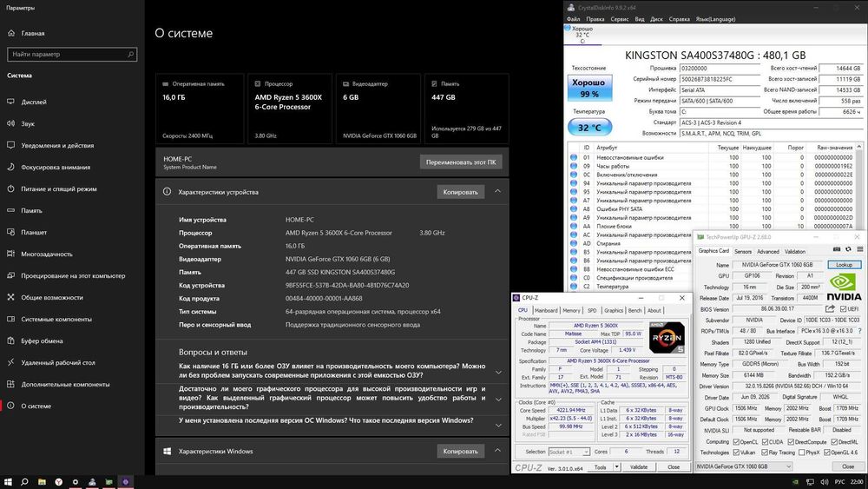Click Копировать for Windows characteristics
The image size is (868, 489).
point(461,451)
